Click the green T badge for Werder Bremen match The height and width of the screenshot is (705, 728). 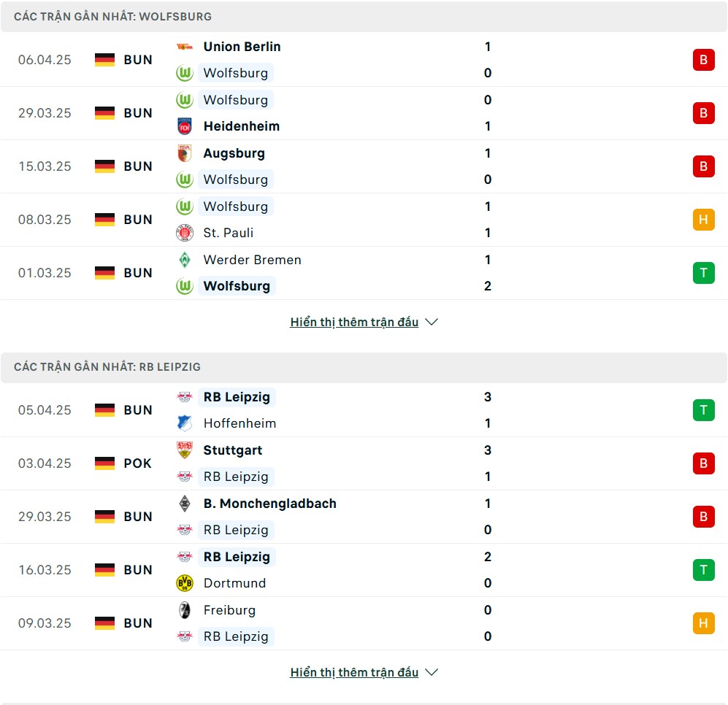coord(703,273)
